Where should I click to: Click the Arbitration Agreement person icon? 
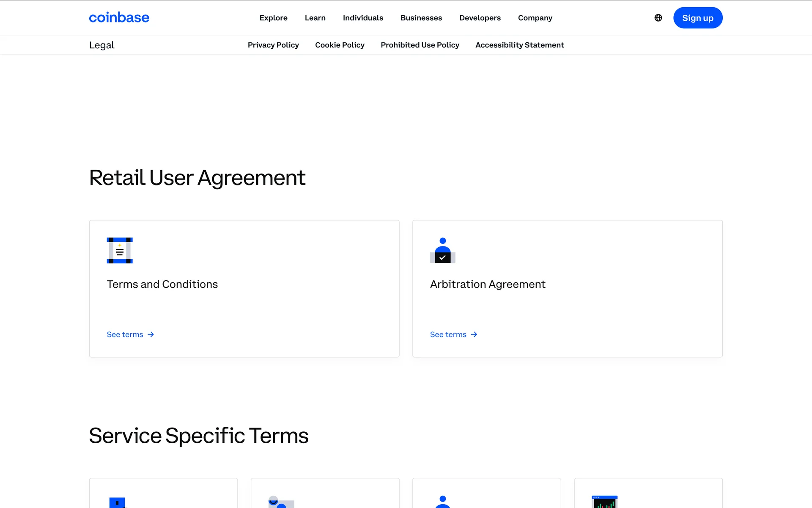442,251
